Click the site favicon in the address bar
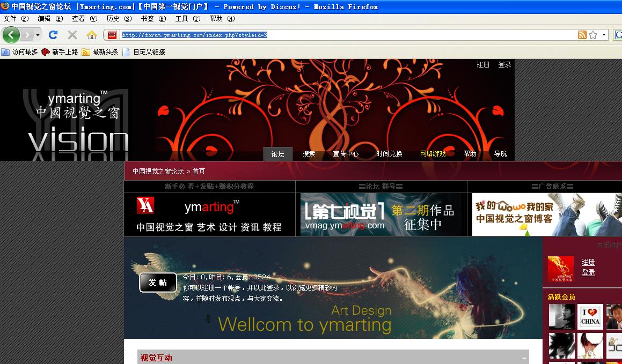Image resolution: width=622 pixels, height=364 pixels. 112,35
